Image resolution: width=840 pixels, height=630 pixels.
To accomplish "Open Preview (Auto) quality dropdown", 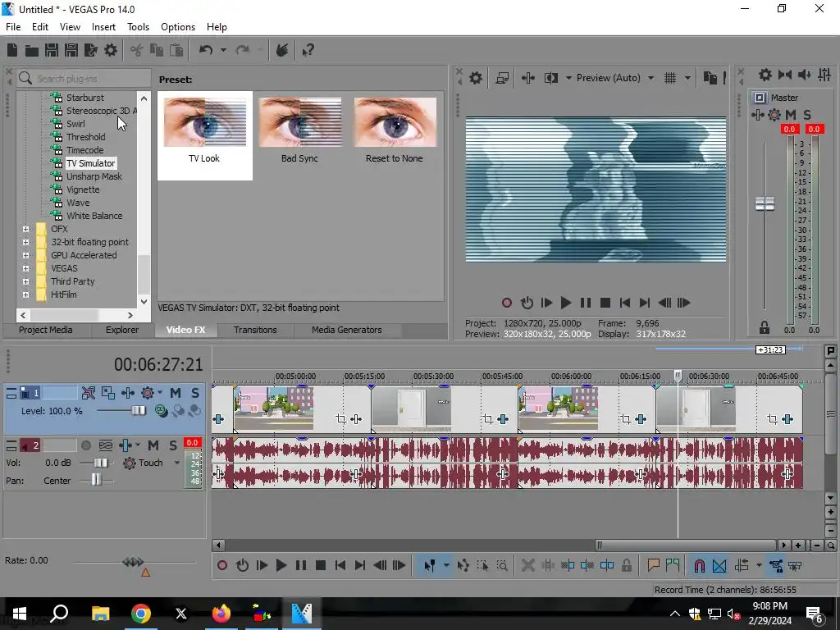I will pyautogui.click(x=651, y=78).
